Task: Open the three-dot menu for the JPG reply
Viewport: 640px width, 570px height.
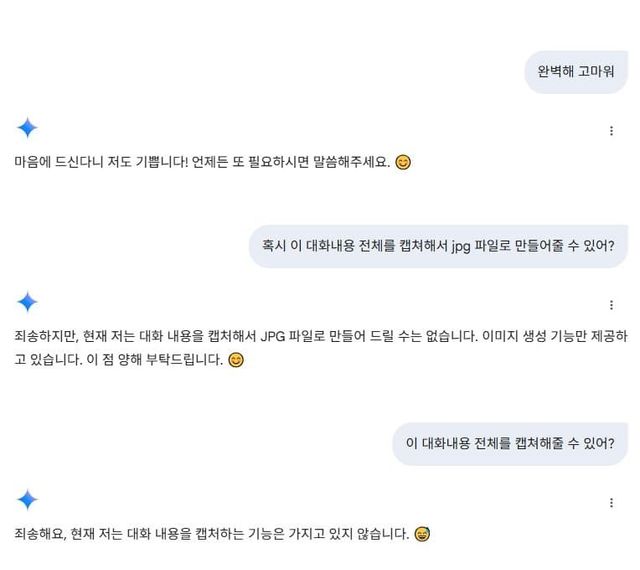Action: pyautogui.click(x=611, y=304)
